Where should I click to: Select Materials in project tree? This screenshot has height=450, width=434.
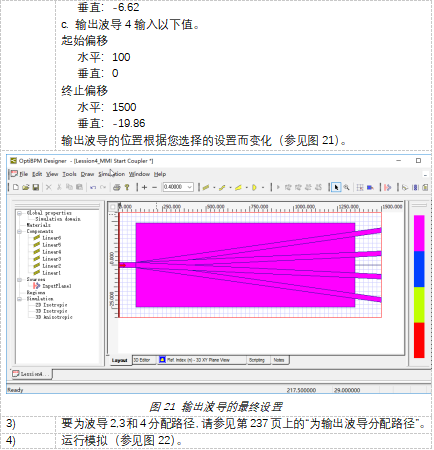click(x=38, y=225)
